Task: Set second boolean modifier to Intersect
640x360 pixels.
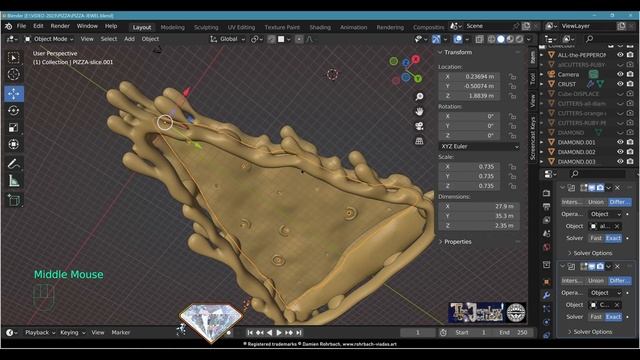Action: pos(572,281)
